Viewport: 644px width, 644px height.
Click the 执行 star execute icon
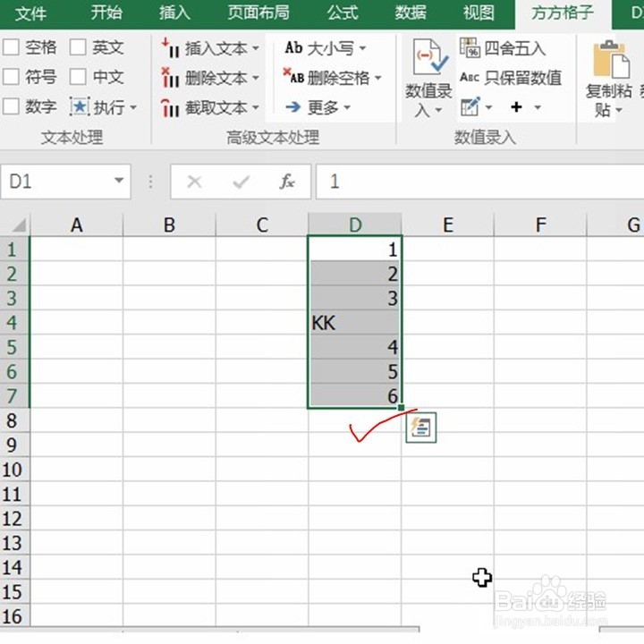coord(80,107)
